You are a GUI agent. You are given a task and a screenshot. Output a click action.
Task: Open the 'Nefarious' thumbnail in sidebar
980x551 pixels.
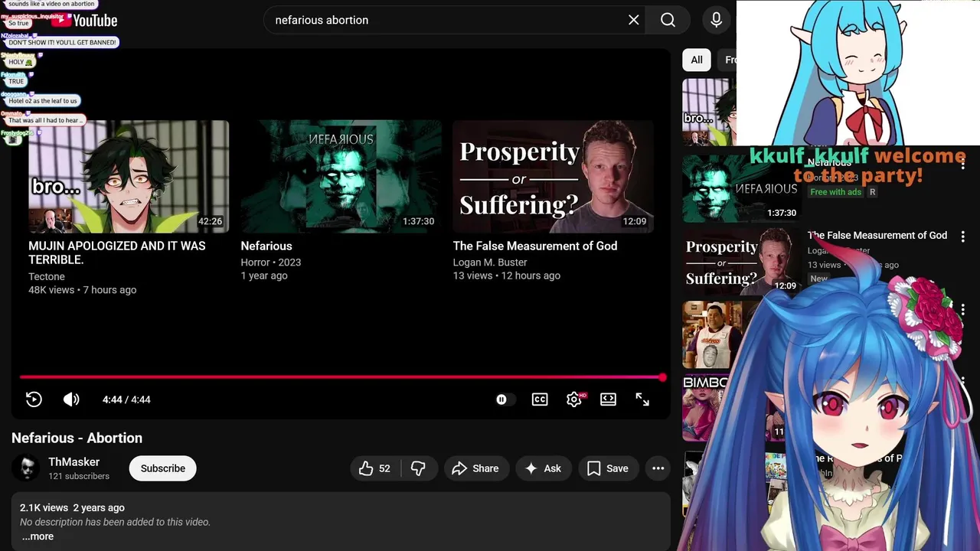click(741, 189)
